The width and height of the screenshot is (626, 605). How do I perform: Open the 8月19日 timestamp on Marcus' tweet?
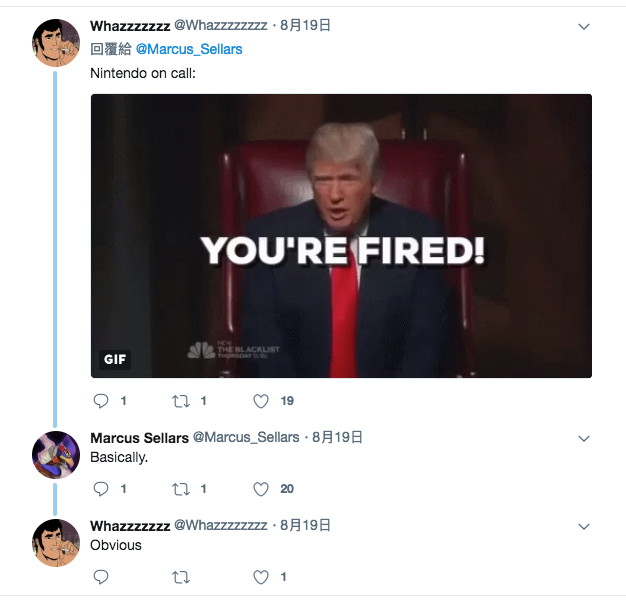tap(337, 437)
